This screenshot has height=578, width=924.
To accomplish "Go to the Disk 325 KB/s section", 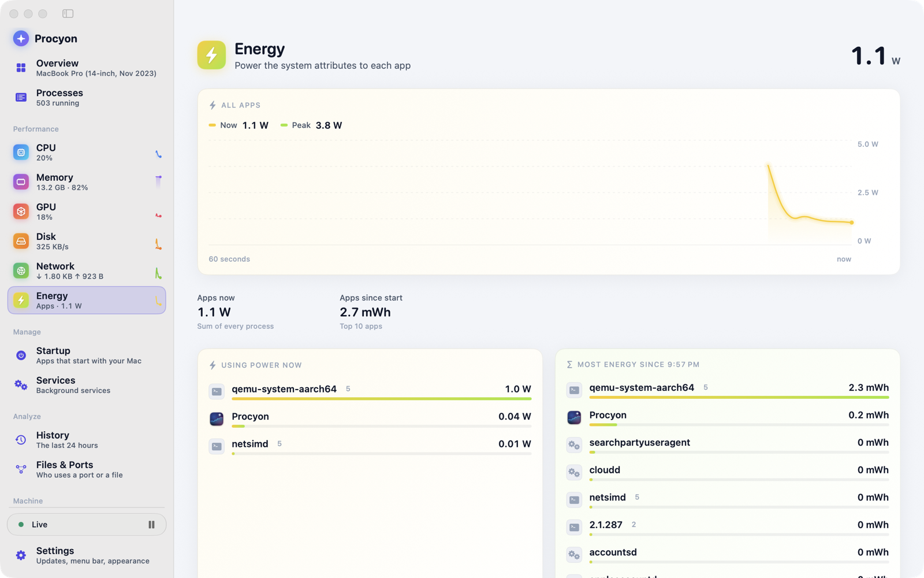I will (87, 241).
